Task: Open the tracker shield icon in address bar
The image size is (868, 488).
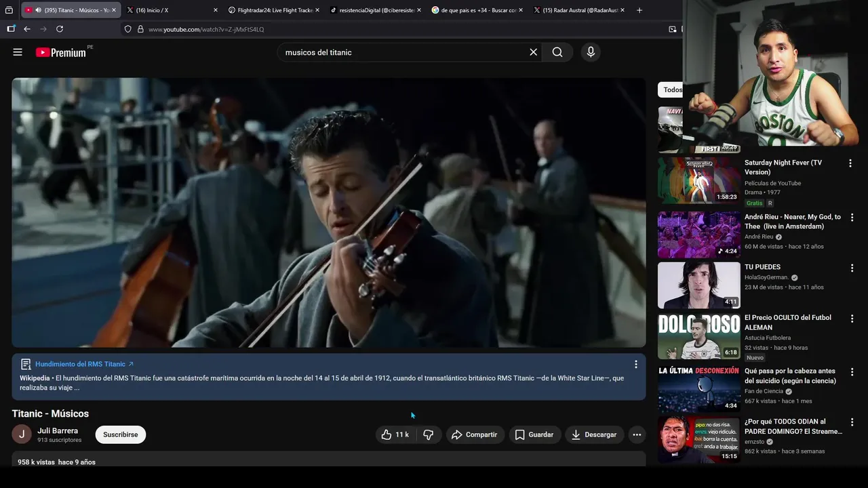Action: [127, 29]
